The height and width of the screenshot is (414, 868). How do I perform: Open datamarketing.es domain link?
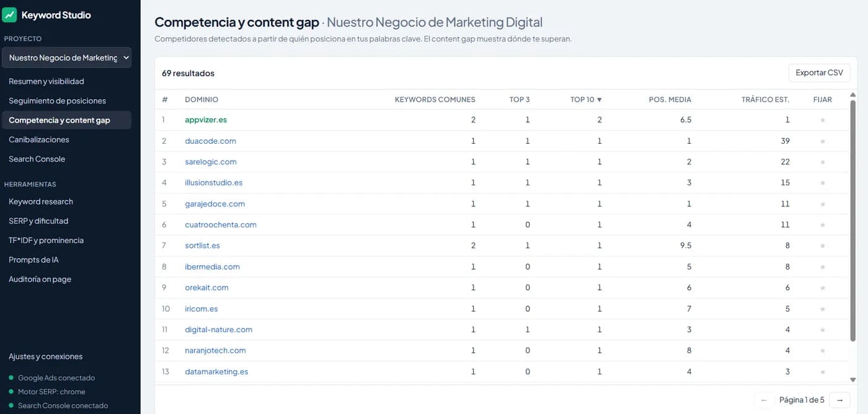point(216,372)
